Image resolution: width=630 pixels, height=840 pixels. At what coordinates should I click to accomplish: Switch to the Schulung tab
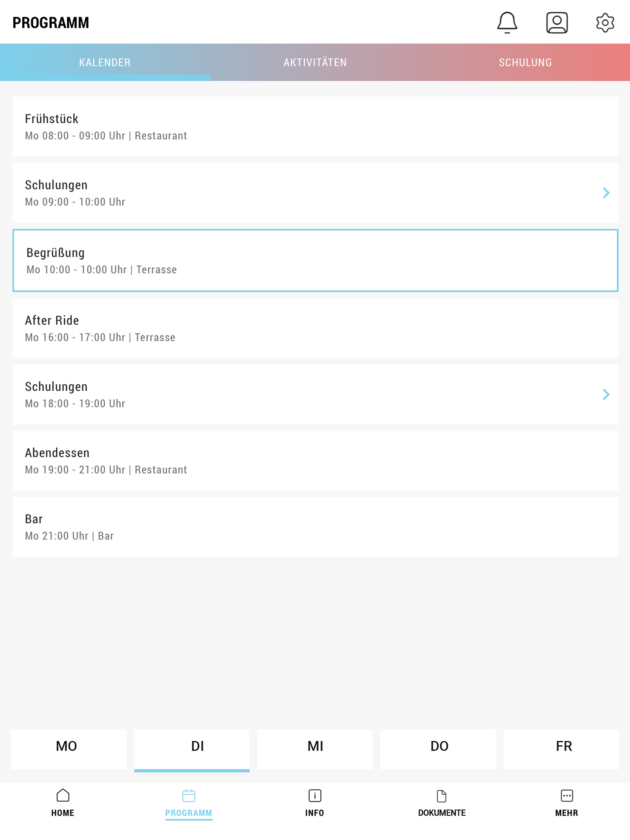[x=525, y=62]
